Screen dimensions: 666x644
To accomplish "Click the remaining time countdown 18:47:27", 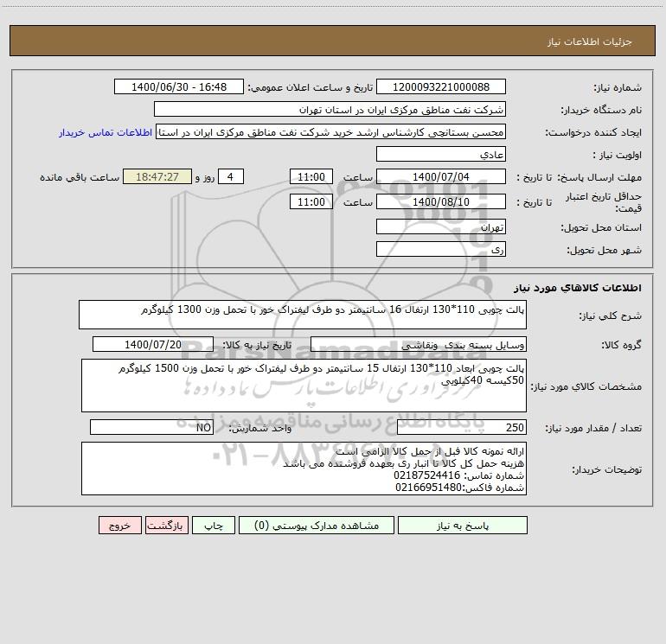I will 157,176.
